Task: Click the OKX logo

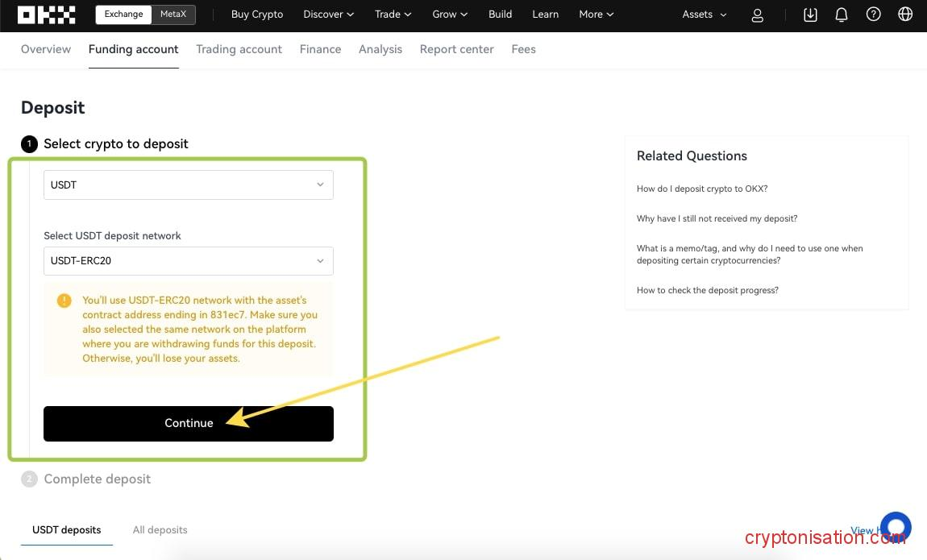Action: (x=47, y=15)
